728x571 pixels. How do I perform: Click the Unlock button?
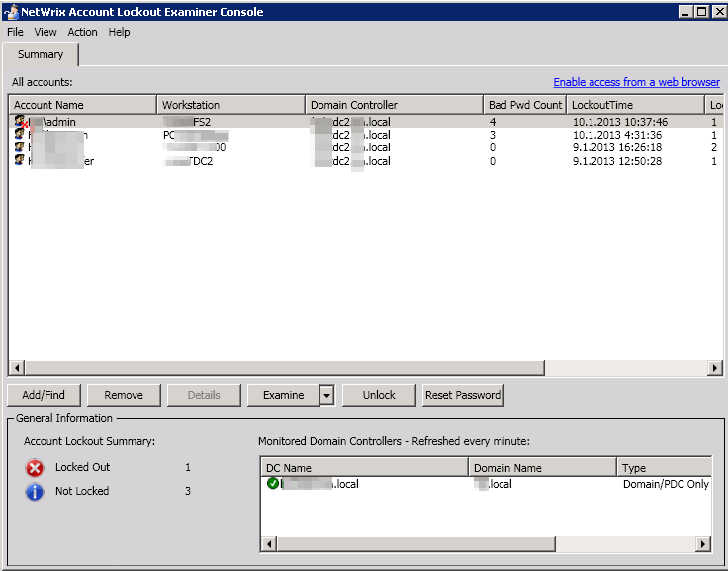379,395
